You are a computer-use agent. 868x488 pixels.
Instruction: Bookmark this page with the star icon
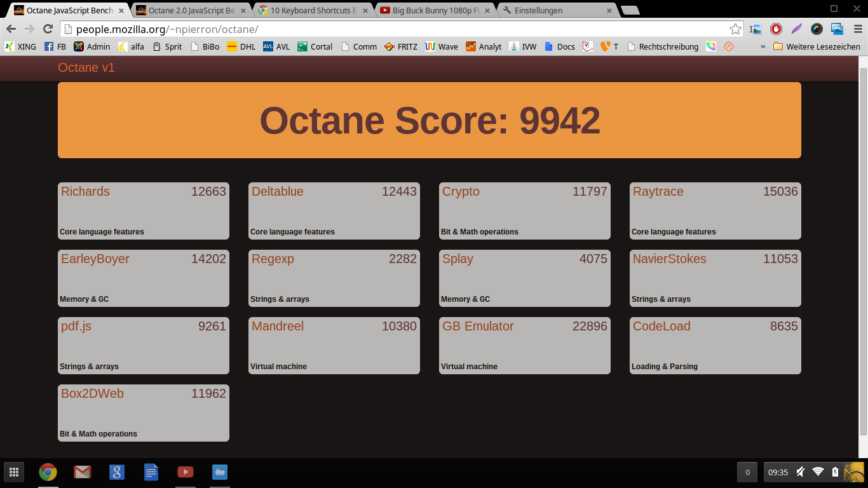(x=735, y=29)
